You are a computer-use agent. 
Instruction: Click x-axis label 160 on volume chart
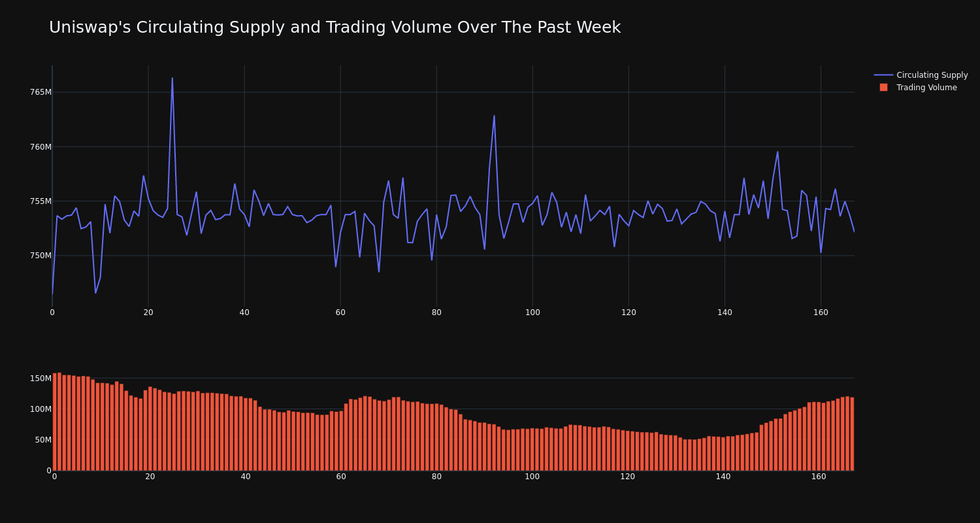pyautogui.click(x=819, y=477)
